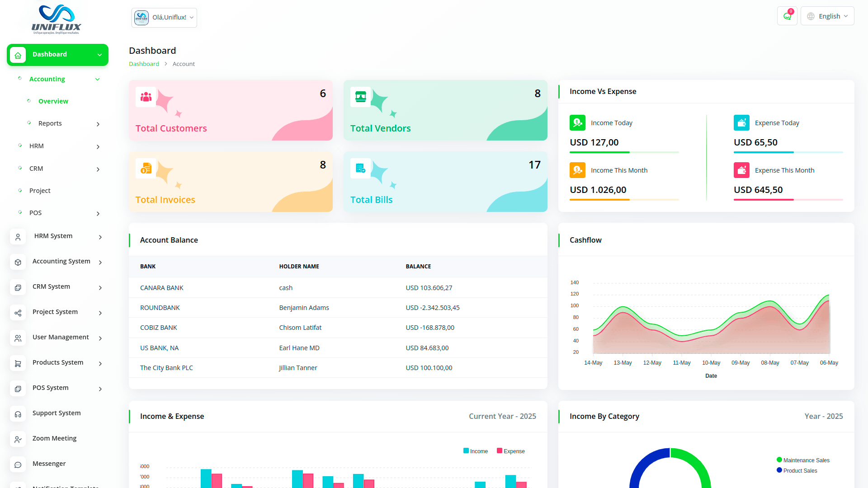The height and width of the screenshot is (488, 868).
Task: Click the Total Invoices document icon
Action: [x=146, y=168]
